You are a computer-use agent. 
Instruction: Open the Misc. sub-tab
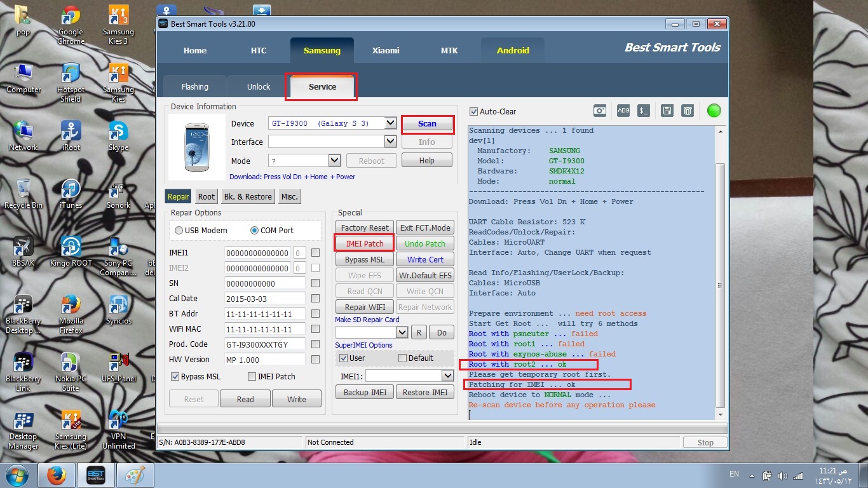290,196
